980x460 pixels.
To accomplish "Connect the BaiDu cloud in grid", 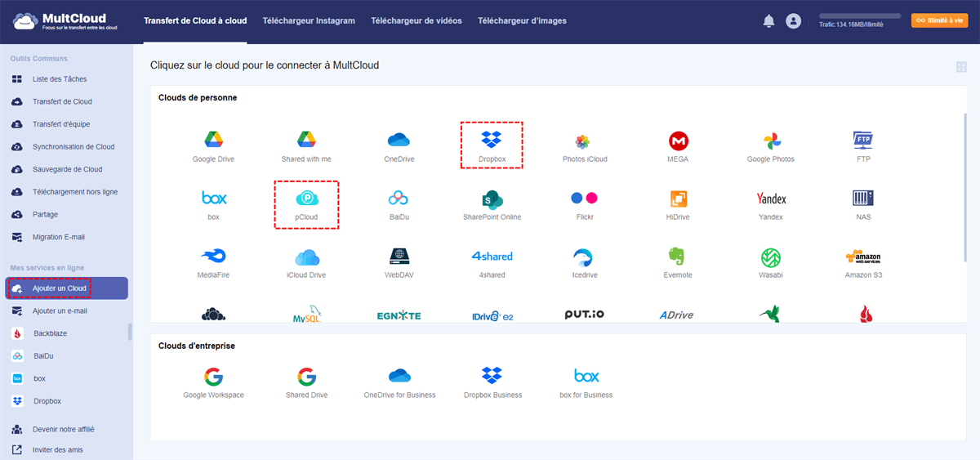I will [x=399, y=204].
